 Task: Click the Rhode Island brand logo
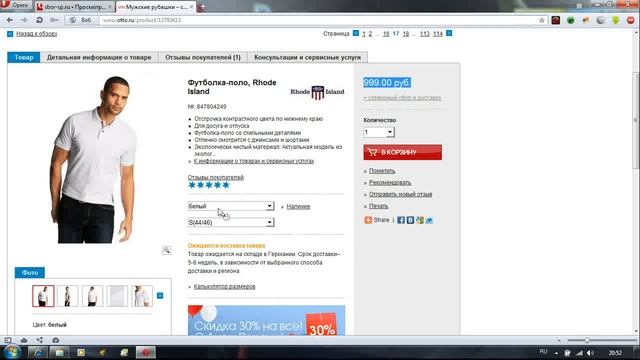(317, 92)
